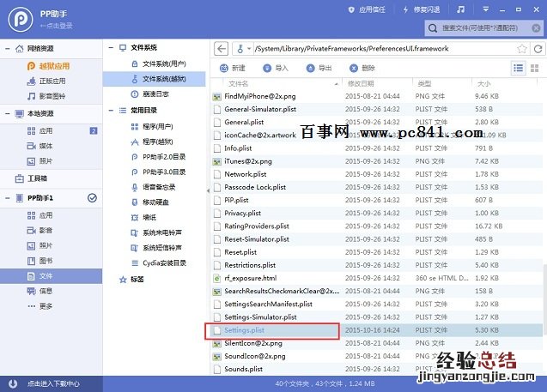Select FindMyiPhone@2x.png file
Viewport: 547px width, 392px height.
[x=376, y=96]
